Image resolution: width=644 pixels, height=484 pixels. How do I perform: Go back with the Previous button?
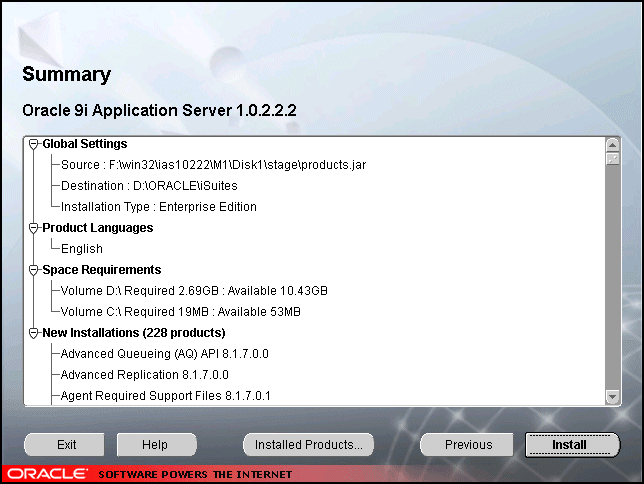pos(467,445)
